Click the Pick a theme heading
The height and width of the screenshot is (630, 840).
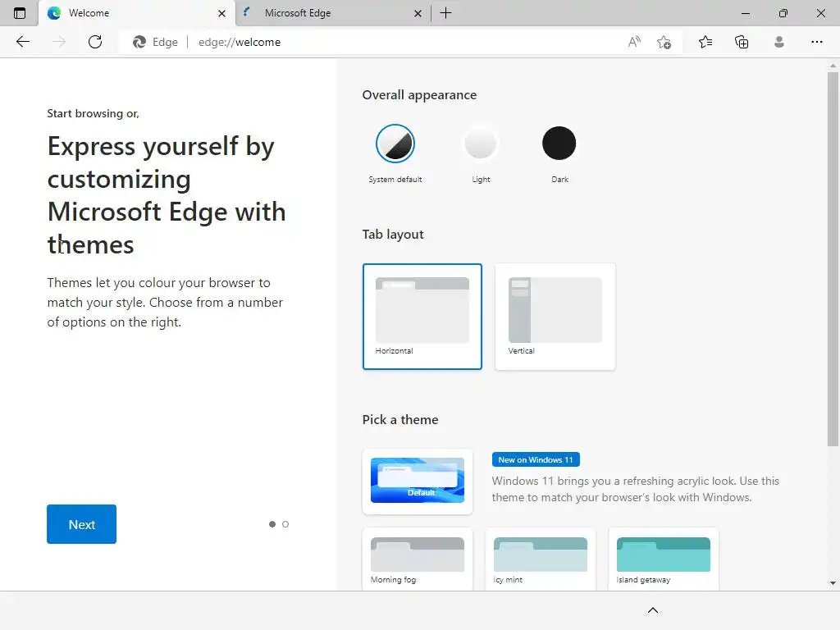[400, 419]
